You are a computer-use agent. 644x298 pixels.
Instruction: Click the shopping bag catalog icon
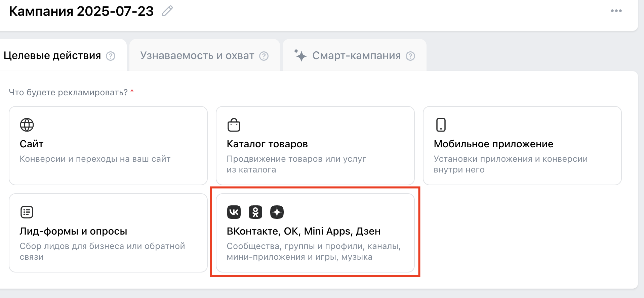[234, 125]
